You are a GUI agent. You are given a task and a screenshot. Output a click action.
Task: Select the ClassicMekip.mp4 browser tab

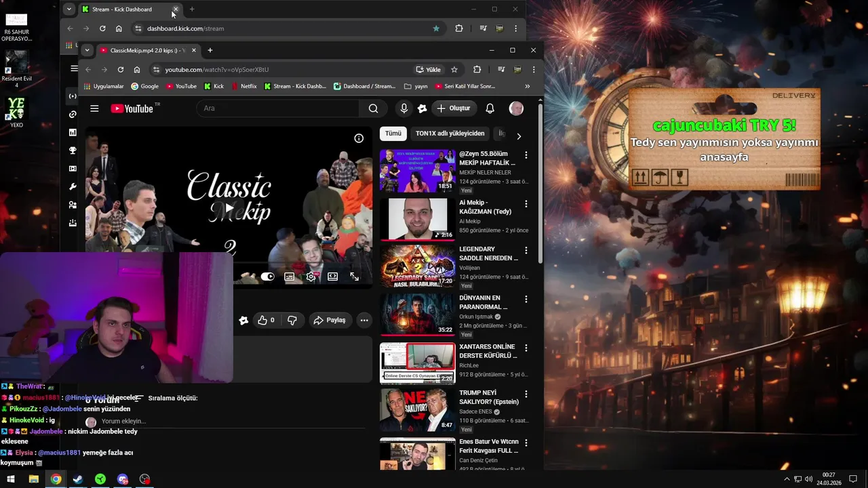[x=148, y=50]
